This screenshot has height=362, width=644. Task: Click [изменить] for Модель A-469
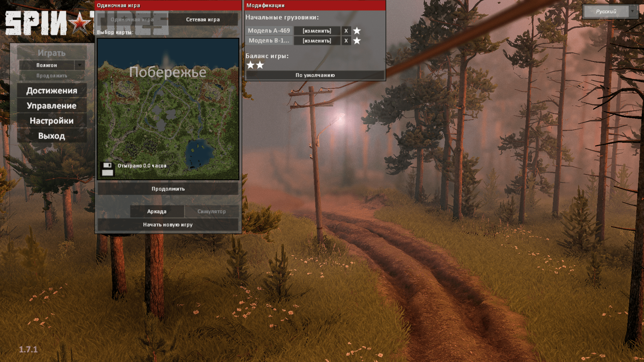(x=317, y=31)
